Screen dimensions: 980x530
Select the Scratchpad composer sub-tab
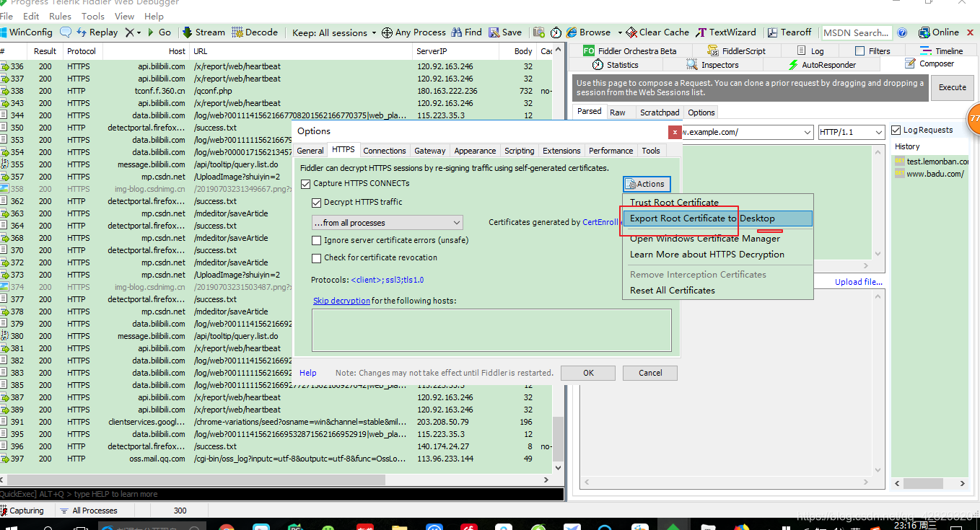(660, 112)
